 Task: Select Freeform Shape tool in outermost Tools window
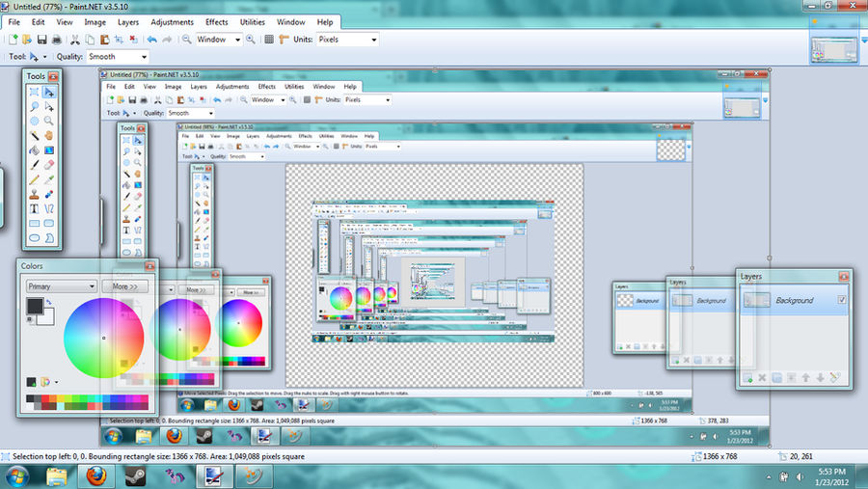click(49, 238)
